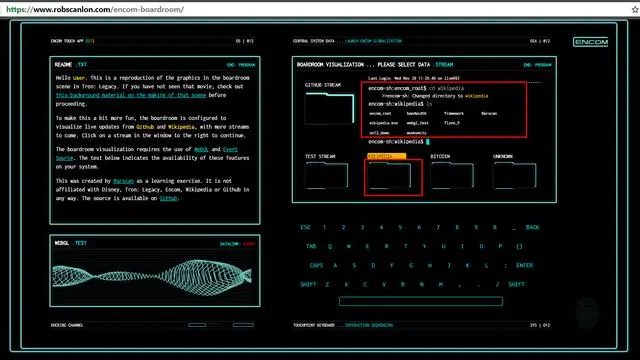Tap the K key on touch keyboard
The width and height of the screenshot is (640, 360).
[x=467, y=265]
